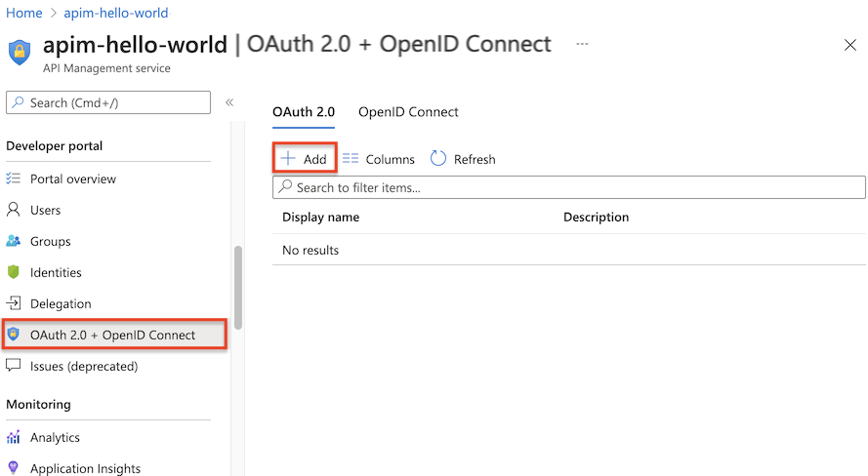
Task: Open the apim-hello-world breadcrumb link
Action: pyautogui.click(x=116, y=13)
